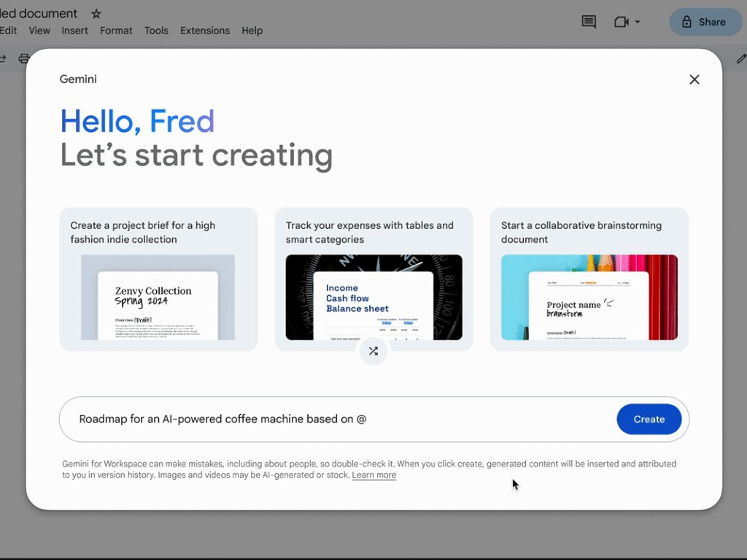
Task: Click the blue Create button
Action: 649,419
